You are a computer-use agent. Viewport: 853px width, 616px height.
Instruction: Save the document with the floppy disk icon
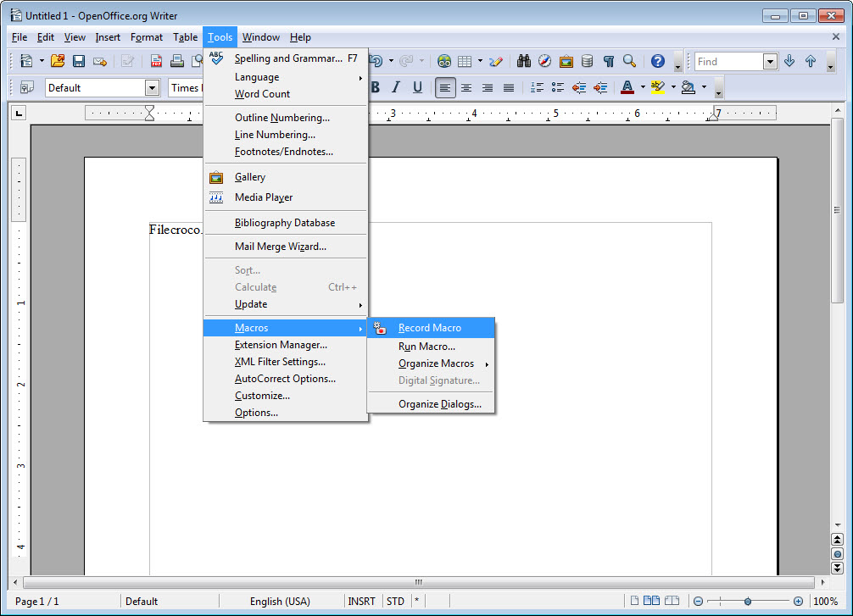click(x=78, y=61)
